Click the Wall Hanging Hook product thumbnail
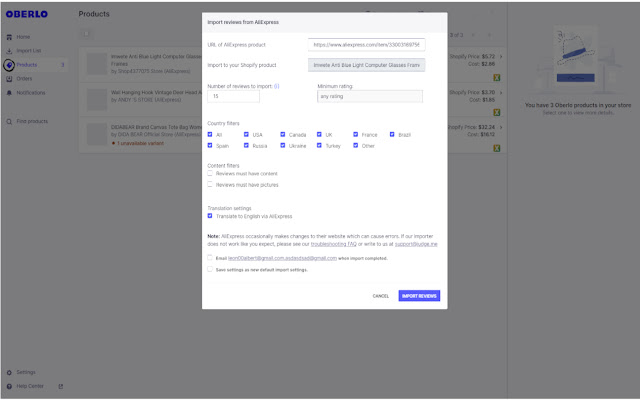This screenshot has height=400, width=640. coord(97,100)
